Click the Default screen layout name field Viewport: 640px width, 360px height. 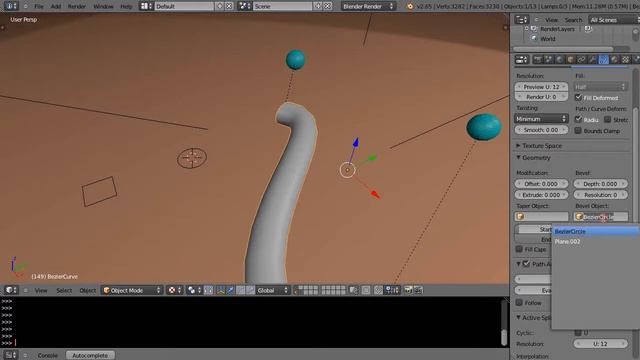click(x=184, y=6)
